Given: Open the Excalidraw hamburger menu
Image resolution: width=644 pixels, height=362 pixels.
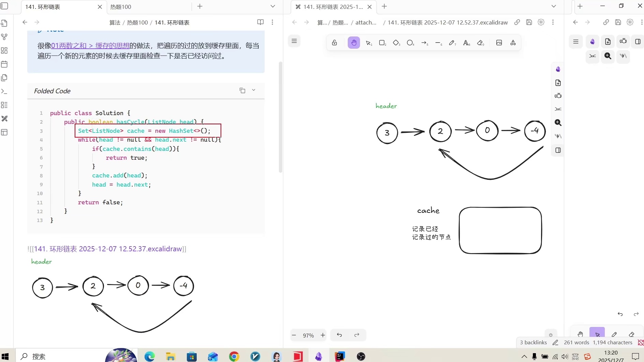Looking at the screenshot, I should [x=294, y=41].
